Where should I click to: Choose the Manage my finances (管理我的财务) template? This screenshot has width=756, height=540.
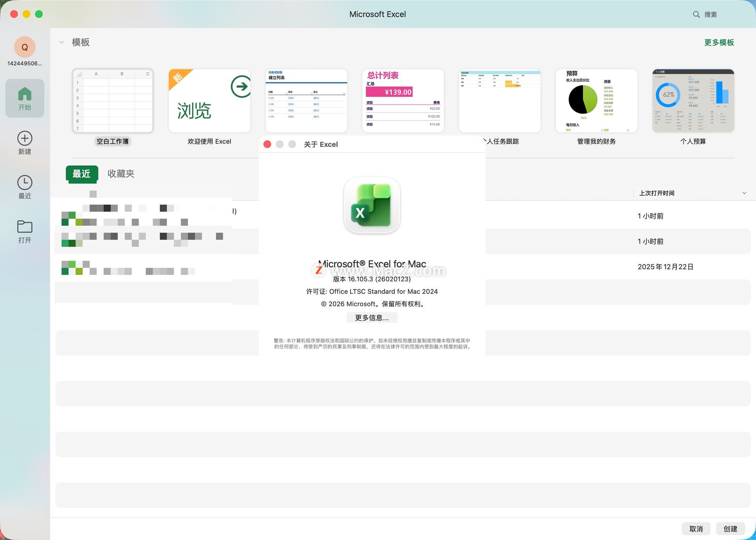(x=596, y=101)
